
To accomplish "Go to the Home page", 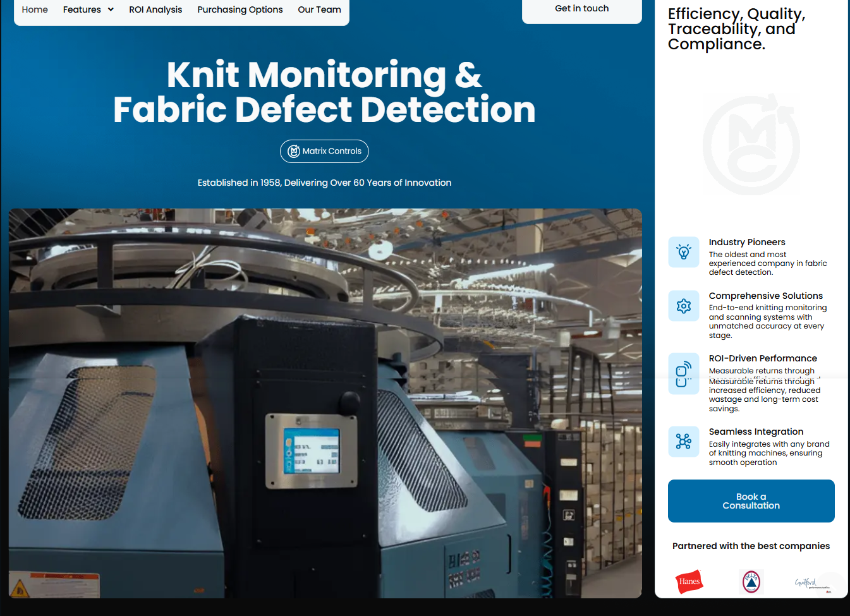I will pyautogui.click(x=35, y=9).
